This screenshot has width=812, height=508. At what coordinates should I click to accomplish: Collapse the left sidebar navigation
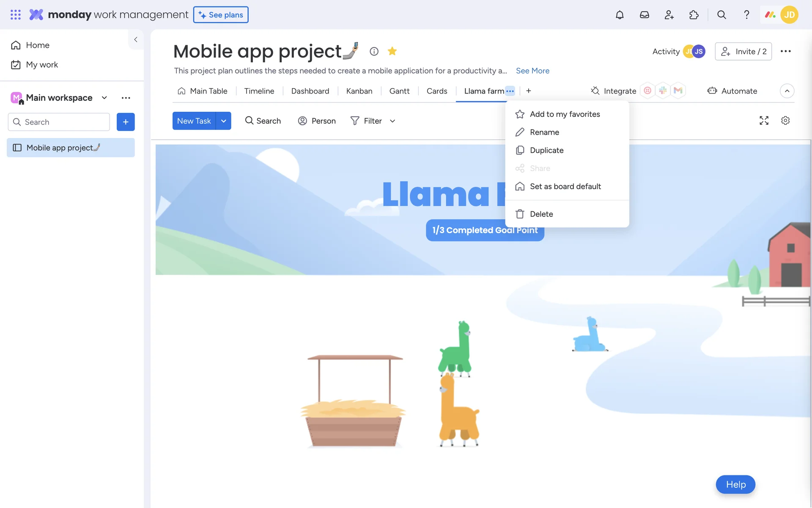[x=136, y=39]
